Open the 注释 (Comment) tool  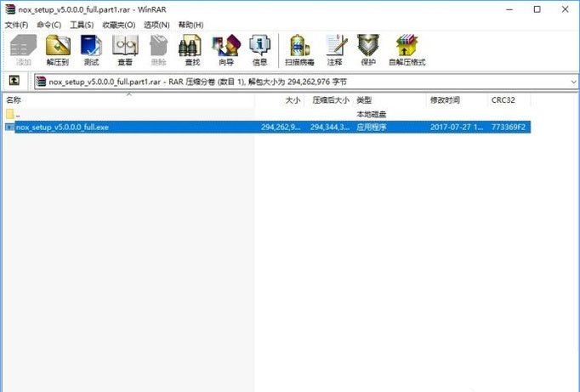(x=335, y=50)
